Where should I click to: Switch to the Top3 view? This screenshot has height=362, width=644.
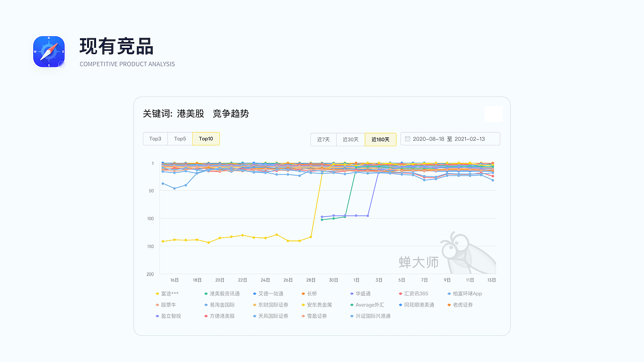pyautogui.click(x=155, y=139)
